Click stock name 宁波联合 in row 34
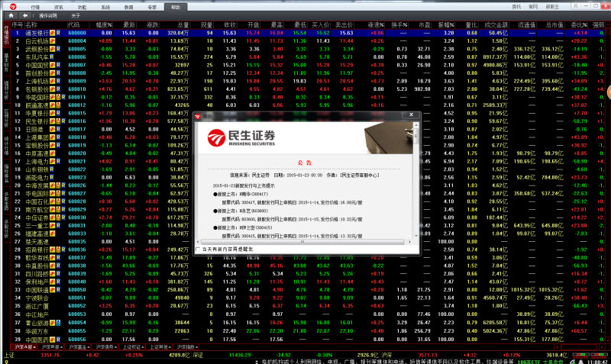The height and width of the screenshot is (364, 611). pos(37,298)
